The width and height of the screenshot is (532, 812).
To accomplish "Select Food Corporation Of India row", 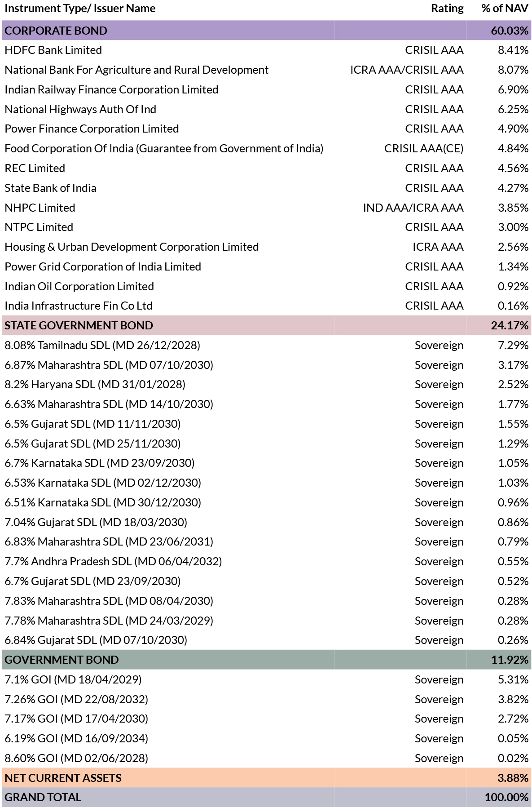I will click(164, 149).
